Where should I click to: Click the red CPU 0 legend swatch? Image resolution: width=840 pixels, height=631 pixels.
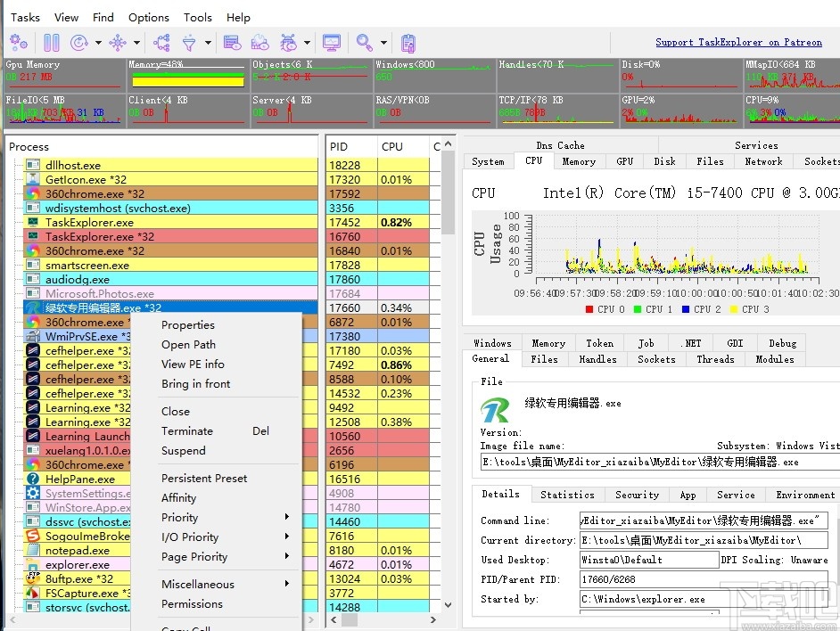point(589,309)
